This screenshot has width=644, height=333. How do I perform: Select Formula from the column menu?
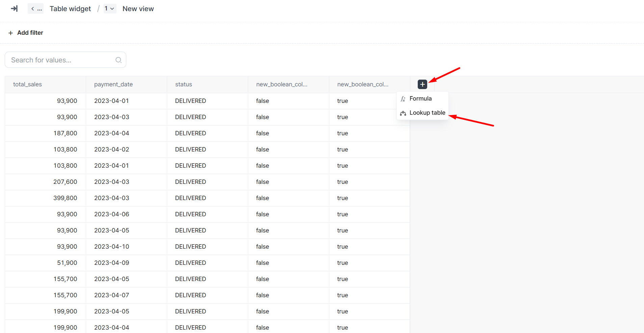coord(420,99)
